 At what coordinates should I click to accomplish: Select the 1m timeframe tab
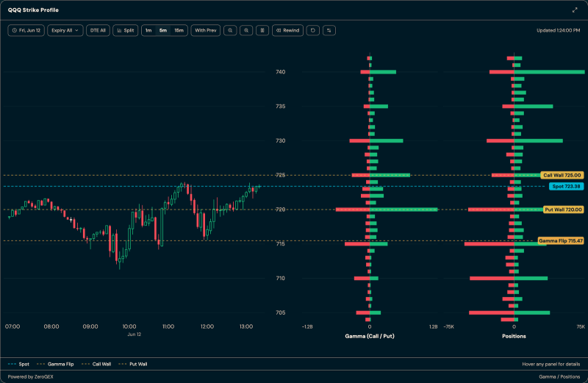[x=148, y=30]
